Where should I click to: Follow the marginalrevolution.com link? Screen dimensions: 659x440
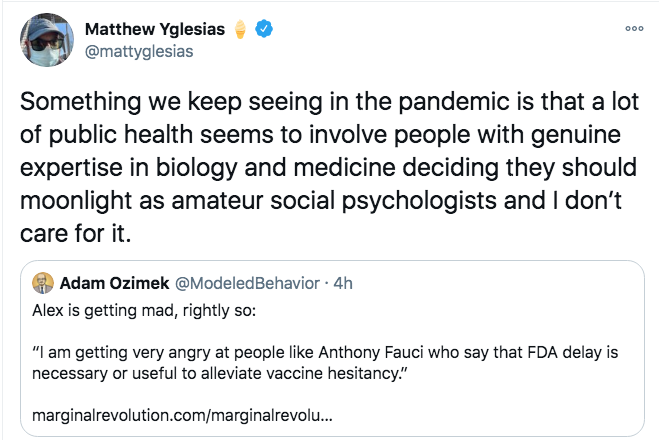tap(182, 416)
